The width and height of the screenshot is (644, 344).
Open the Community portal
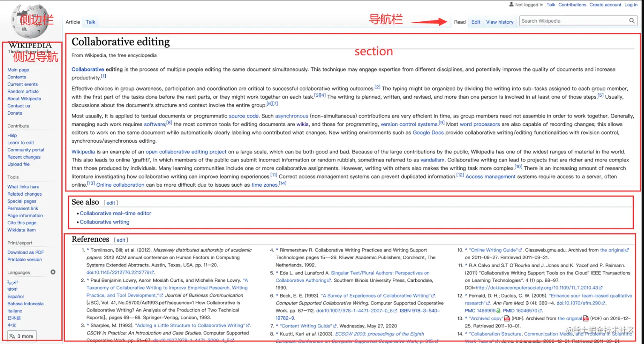point(26,150)
